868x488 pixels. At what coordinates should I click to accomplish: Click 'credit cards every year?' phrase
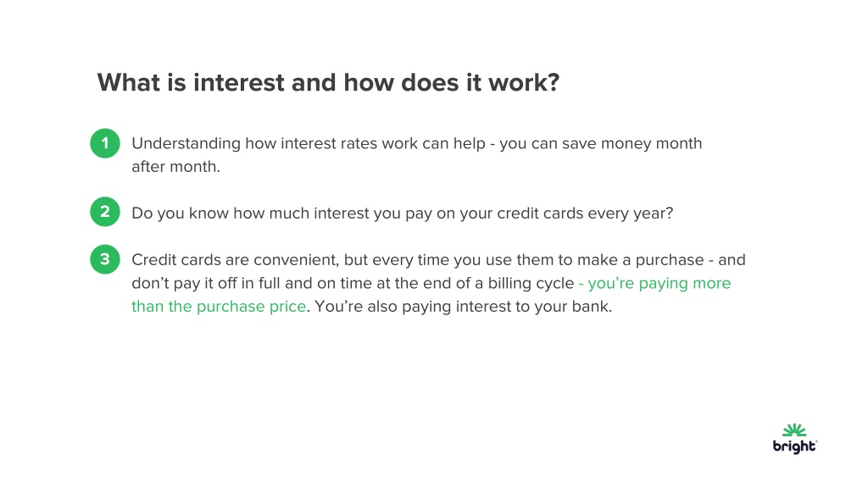coord(585,213)
